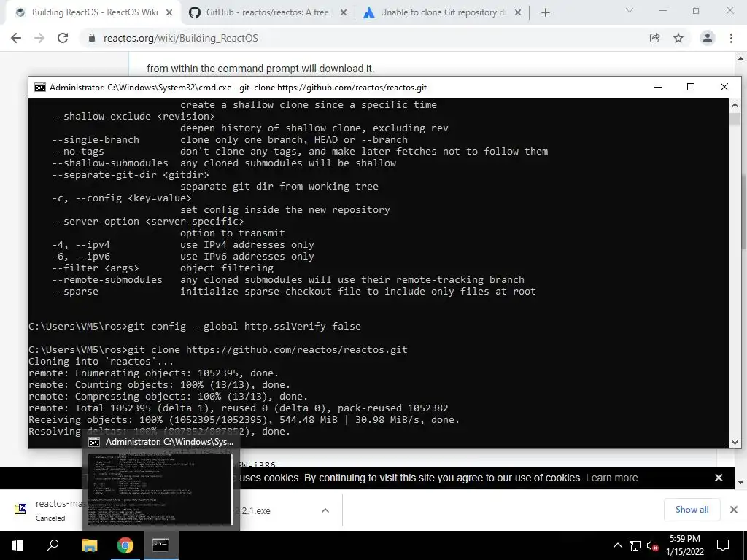Click the command prompt scroll down arrow

pyautogui.click(x=735, y=443)
